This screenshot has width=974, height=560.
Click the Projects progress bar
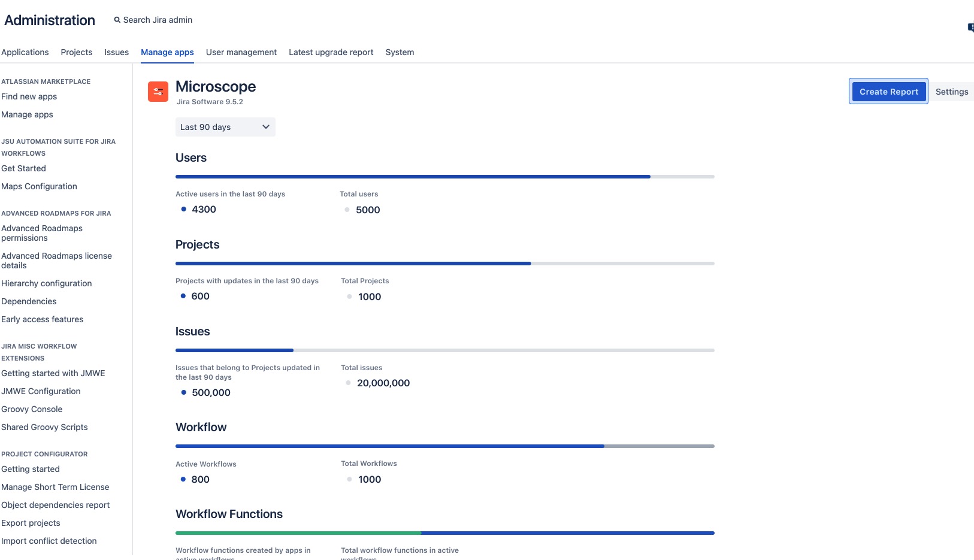(445, 264)
